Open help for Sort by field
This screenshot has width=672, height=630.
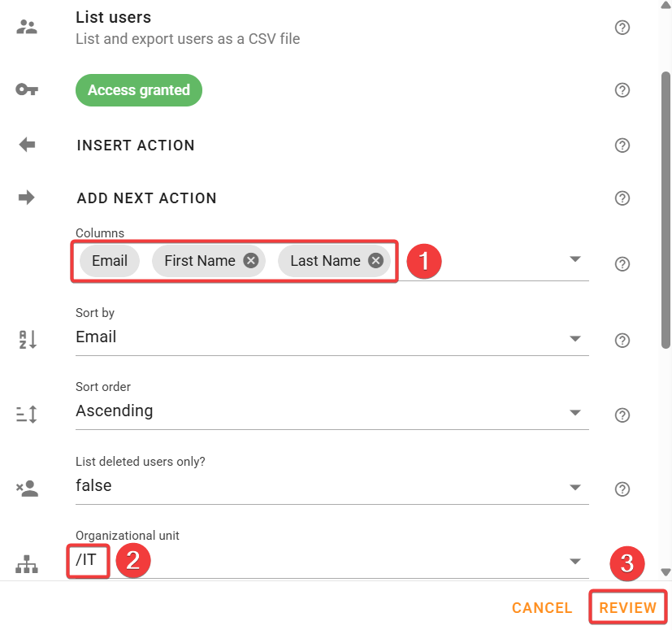(x=622, y=340)
